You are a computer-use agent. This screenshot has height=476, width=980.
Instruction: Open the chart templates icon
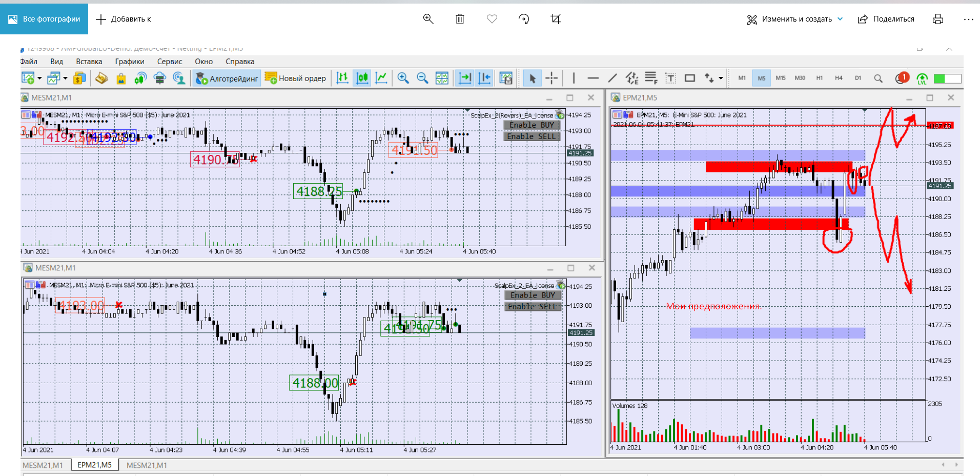click(506, 78)
